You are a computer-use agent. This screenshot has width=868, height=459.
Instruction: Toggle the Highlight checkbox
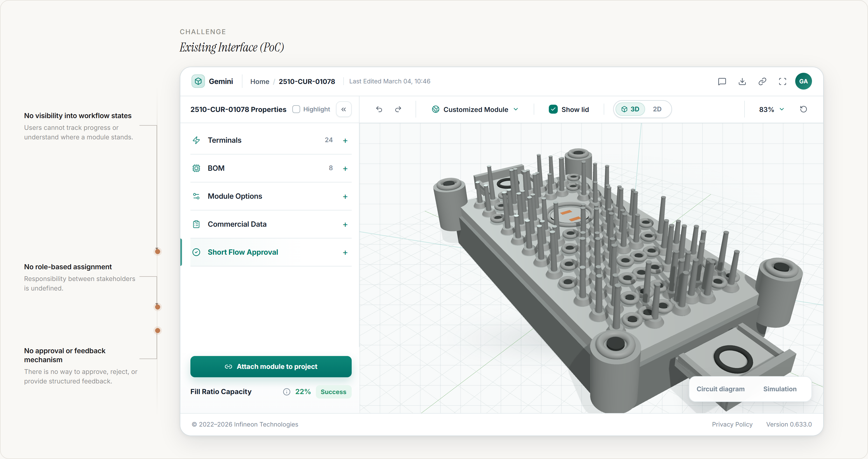tap(296, 109)
